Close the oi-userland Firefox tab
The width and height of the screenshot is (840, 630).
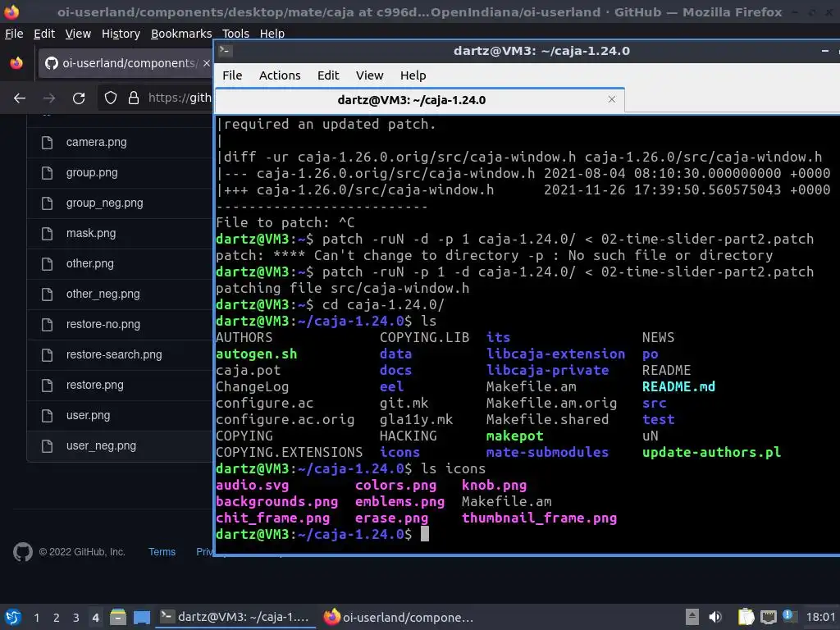point(206,63)
